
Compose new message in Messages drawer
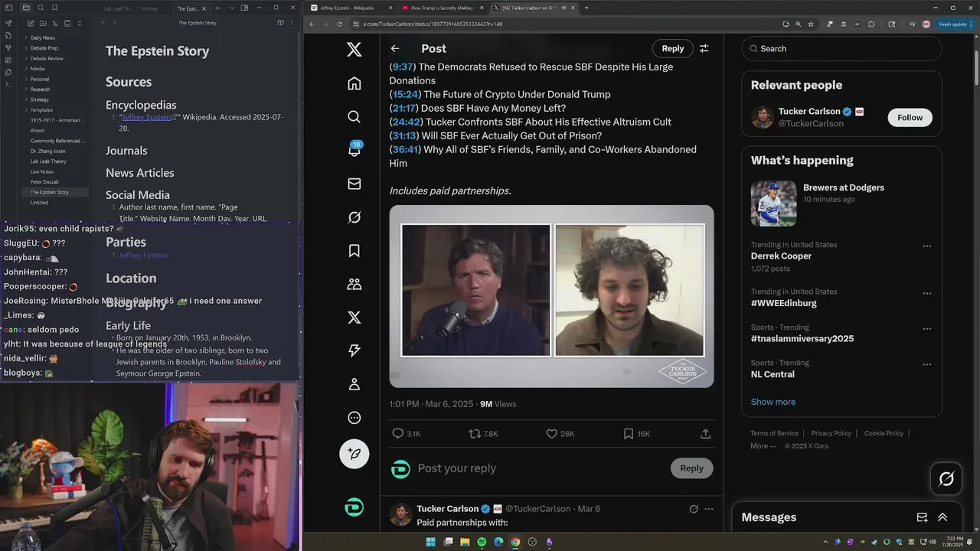pos(922,517)
